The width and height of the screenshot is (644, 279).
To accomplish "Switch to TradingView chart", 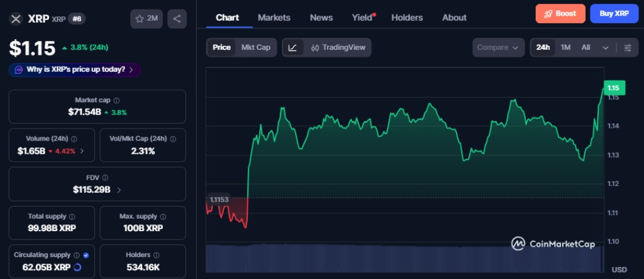I will tap(338, 47).
